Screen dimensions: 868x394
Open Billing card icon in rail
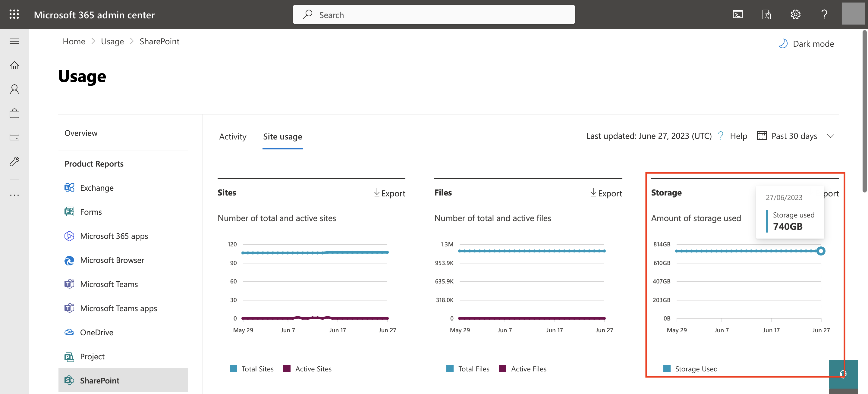(14, 137)
